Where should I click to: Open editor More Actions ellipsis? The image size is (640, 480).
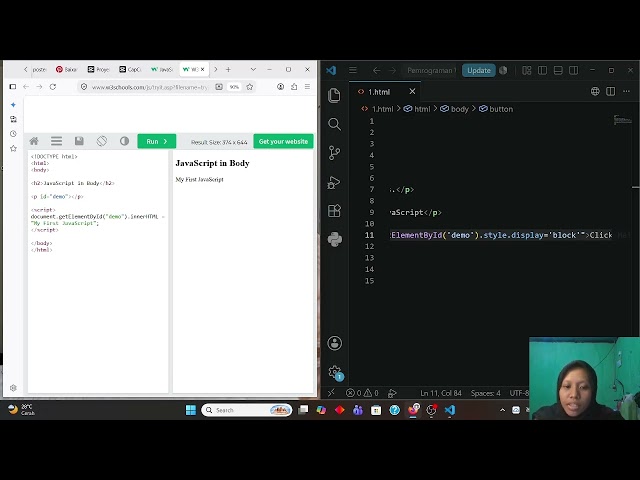click(x=627, y=91)
